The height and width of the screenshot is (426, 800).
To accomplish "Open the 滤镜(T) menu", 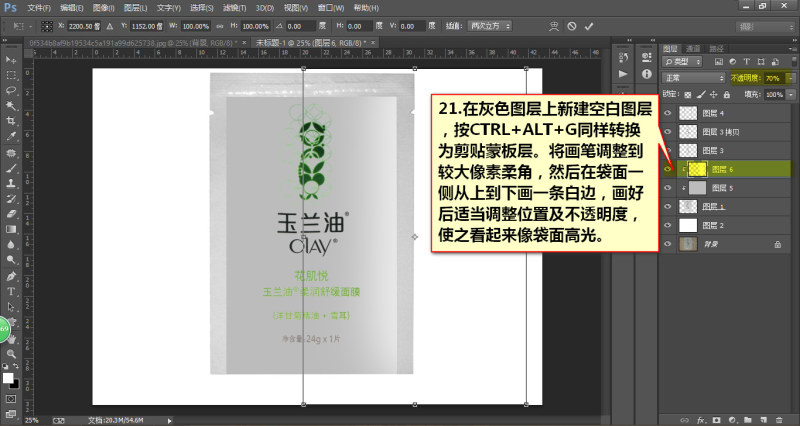I will pos(234,8).
